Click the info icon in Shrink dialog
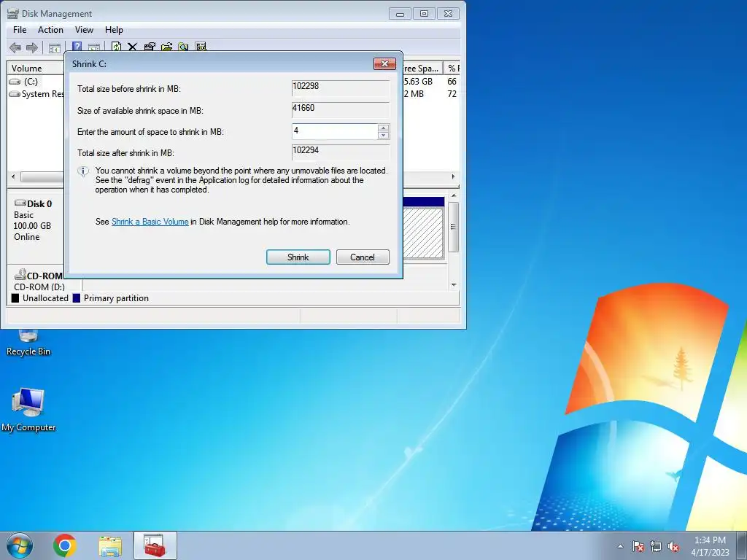This screenshot has height=560, width=747. coord(83,171)
